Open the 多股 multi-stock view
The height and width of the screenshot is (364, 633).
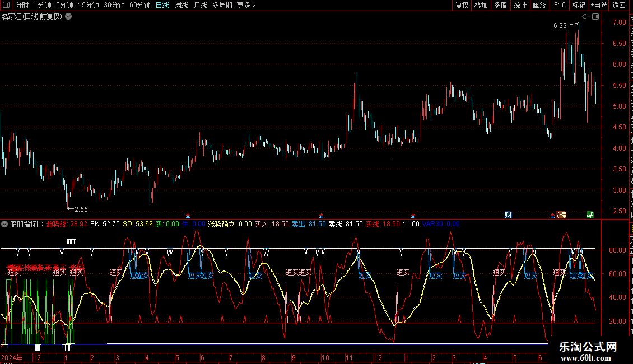[501, 5]
